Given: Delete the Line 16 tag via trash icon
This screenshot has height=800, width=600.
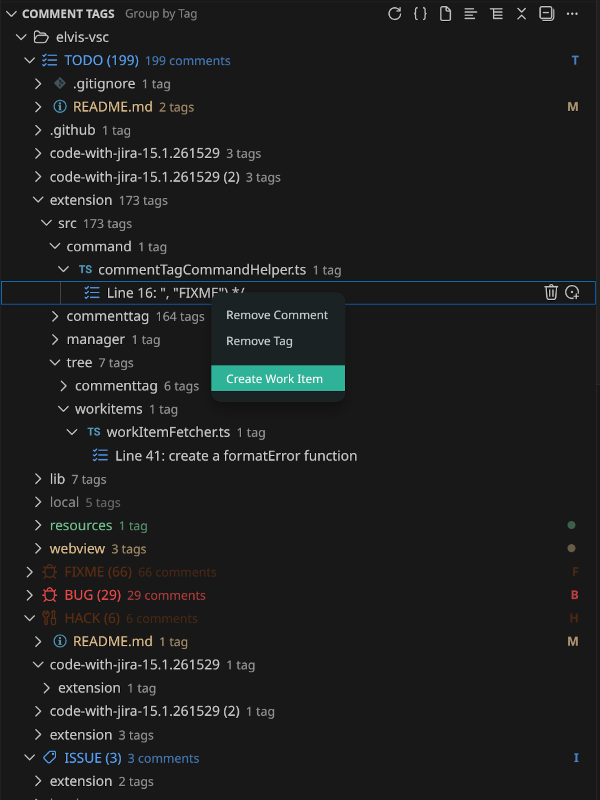Looking at the screenshot, I should pyautogui.click(x=551, y=292).
